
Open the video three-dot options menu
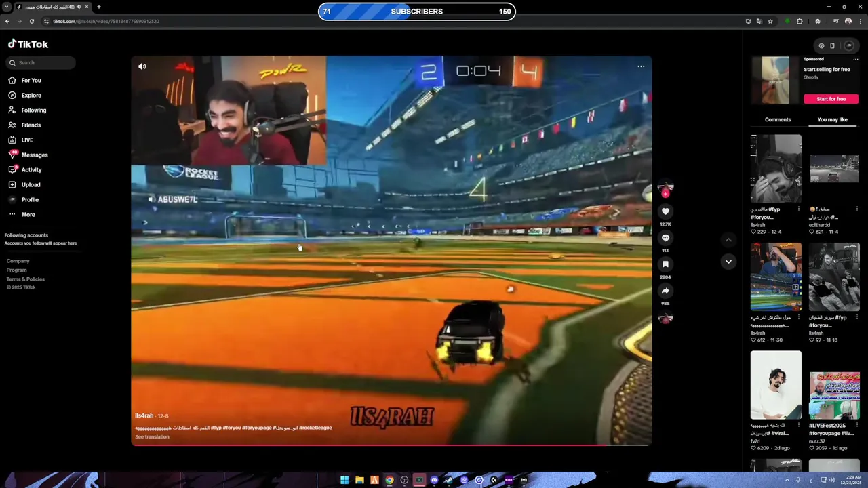tap(641, 66)
